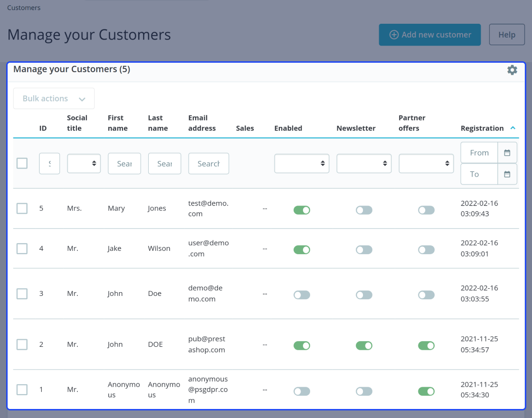The width and height of the screenshot is (532, 418).
Task: Click the Help button
Action: tap(507, 35)
